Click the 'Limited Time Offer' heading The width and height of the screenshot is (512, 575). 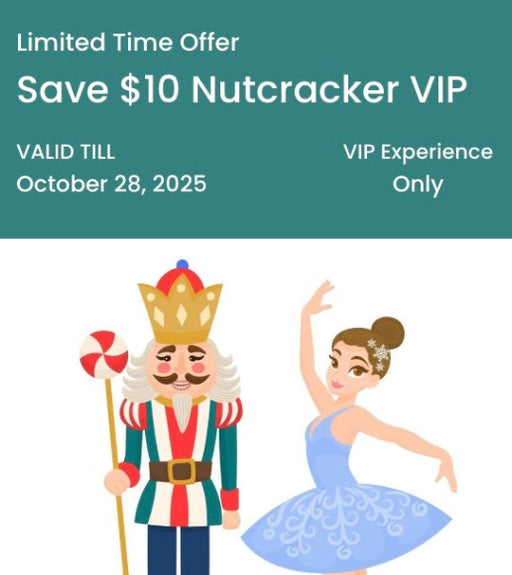(128, 42)
